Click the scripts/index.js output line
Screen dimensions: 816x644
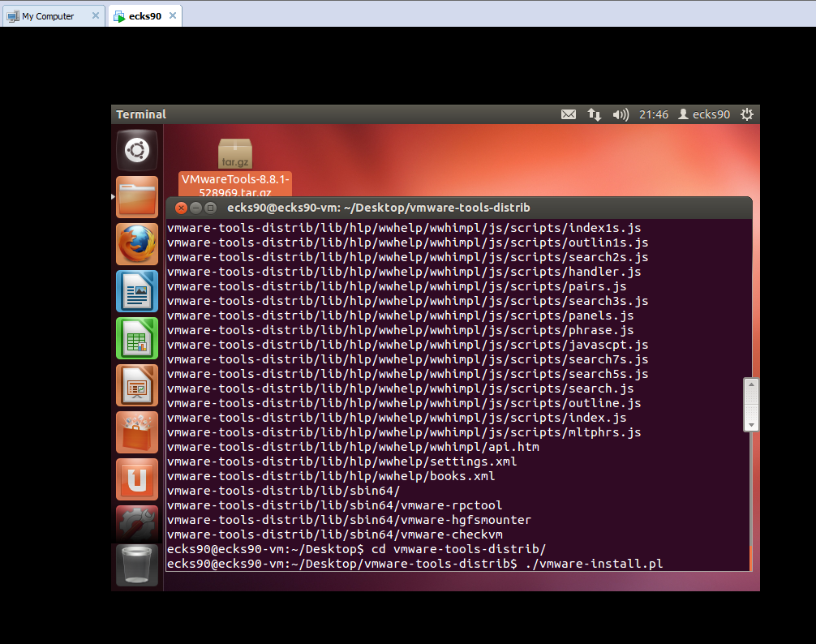point(397,419)
